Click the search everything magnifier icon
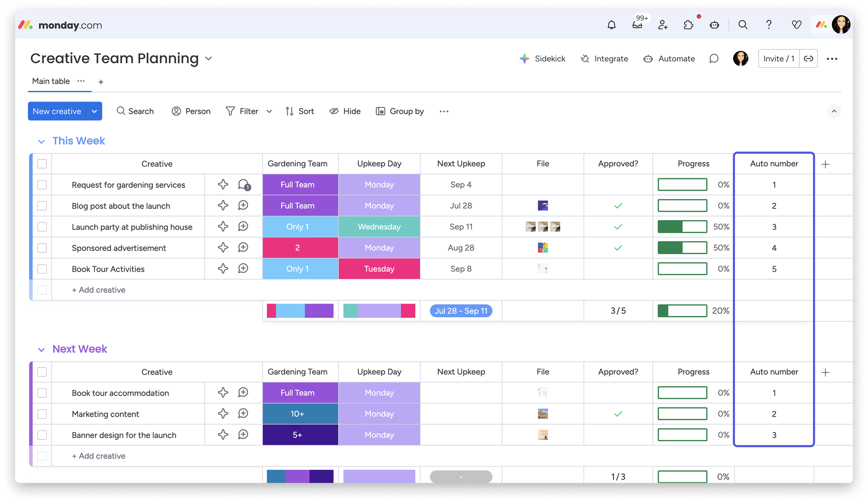Image resolution: width=868 pixels, height=502 pixels. coord(743,25)
